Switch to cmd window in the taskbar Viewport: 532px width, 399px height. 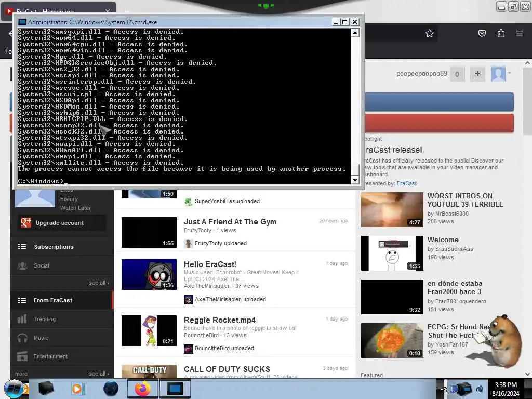click(x=175, y=389)
